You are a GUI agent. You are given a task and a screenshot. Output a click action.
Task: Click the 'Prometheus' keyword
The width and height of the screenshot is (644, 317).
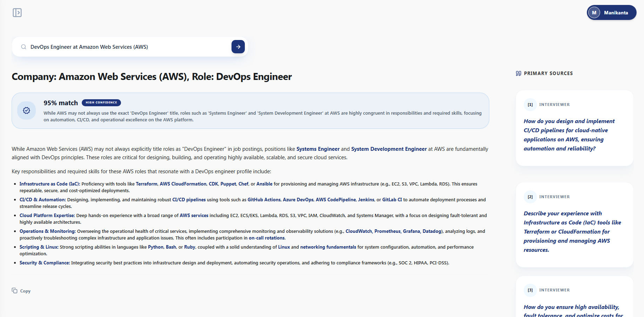point(388,231)
